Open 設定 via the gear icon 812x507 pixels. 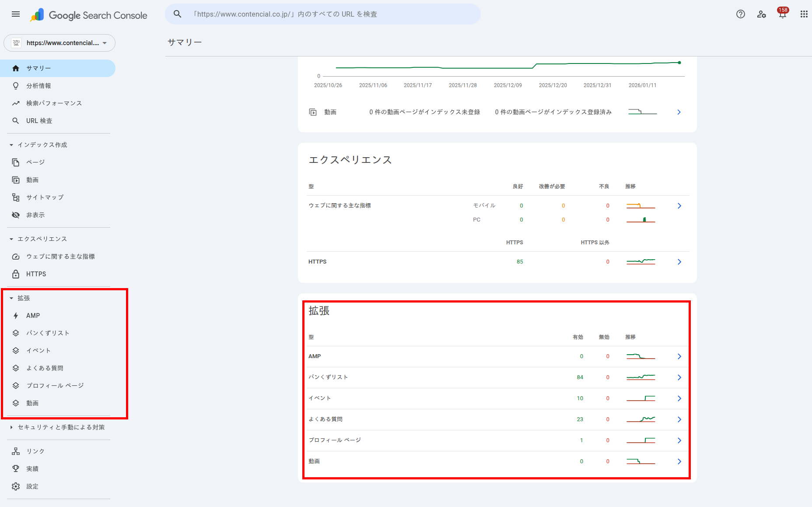pyautogui.click(x=16, y=486)
